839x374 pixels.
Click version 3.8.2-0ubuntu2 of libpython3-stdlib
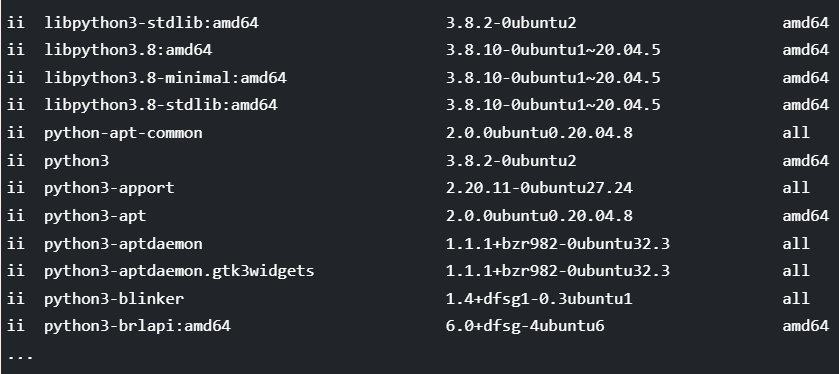click(511, 23)
